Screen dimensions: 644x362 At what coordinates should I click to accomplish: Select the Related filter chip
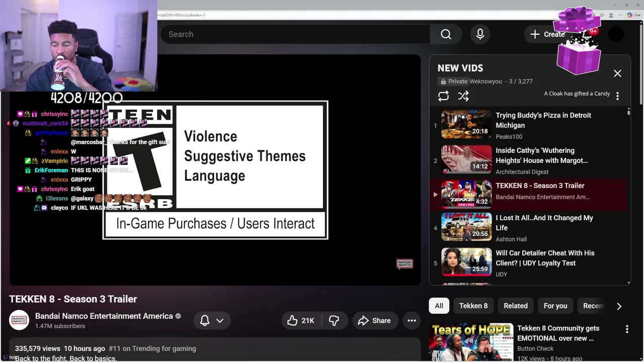516,306
